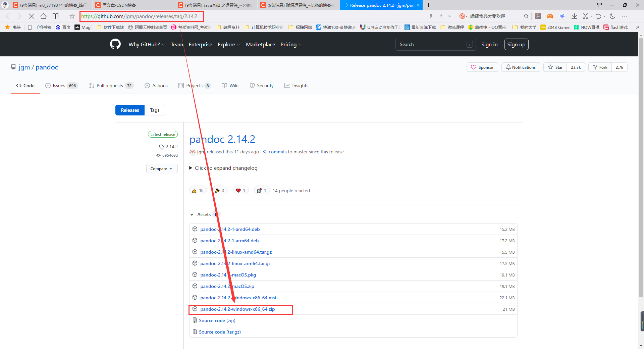Click the address bar search magnifier
Viewport: 644px width, 349px height.
point(526,16)
